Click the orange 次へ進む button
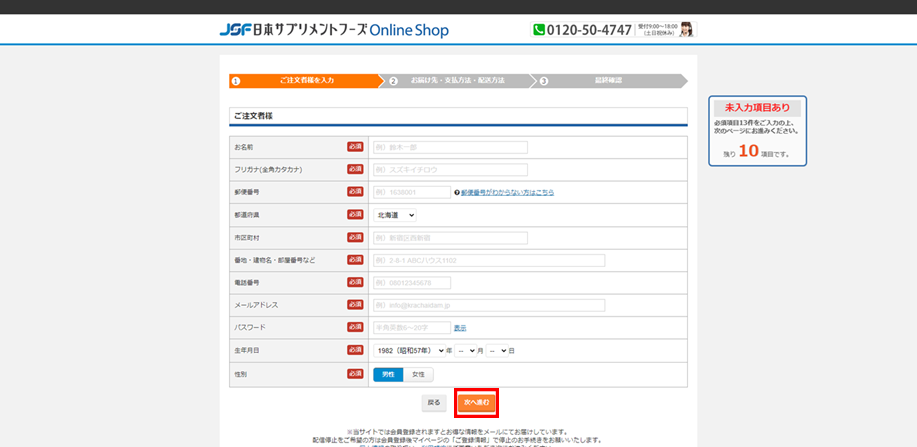Image resolution: width=917 pixels, height=447 pixels. (477, 403)
